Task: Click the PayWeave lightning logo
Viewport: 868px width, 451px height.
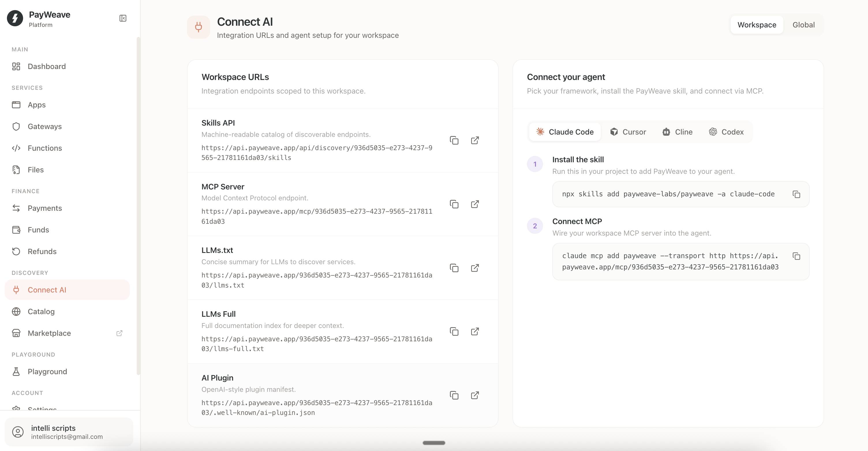Action: click(15, 18)
